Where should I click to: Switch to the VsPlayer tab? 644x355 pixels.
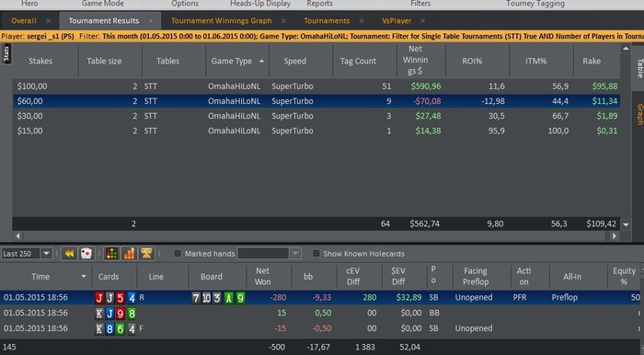click(x=397, y=20)
